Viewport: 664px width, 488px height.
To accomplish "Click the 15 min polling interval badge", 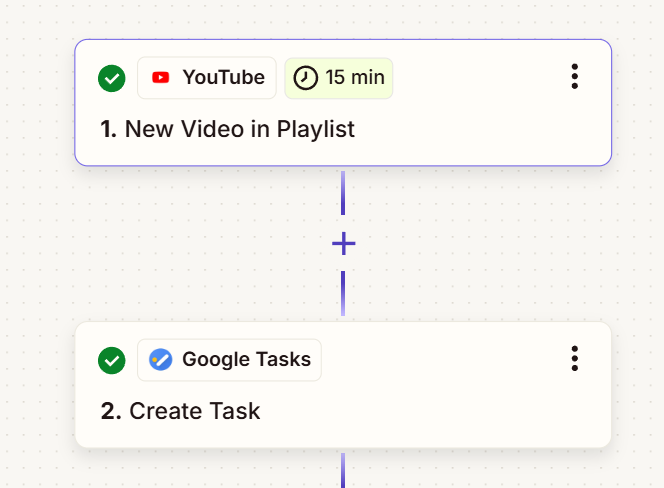I will click(x=339, y=78).
